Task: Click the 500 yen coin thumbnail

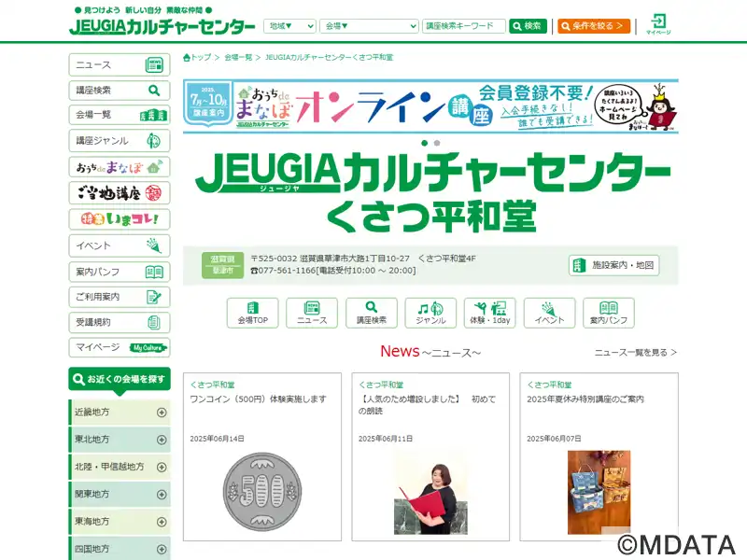Action: pyautogui.click(x=262, y=492)
